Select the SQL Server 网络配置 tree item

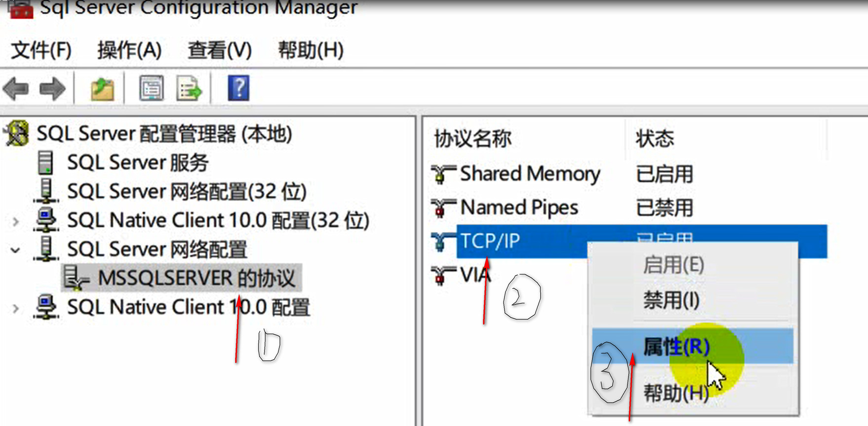(x=157, y=249)
